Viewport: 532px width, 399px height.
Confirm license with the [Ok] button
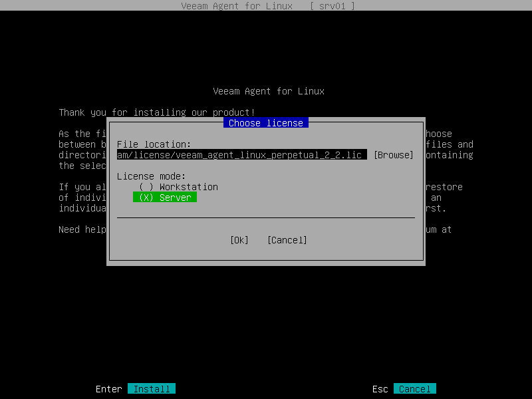point(239,240)
